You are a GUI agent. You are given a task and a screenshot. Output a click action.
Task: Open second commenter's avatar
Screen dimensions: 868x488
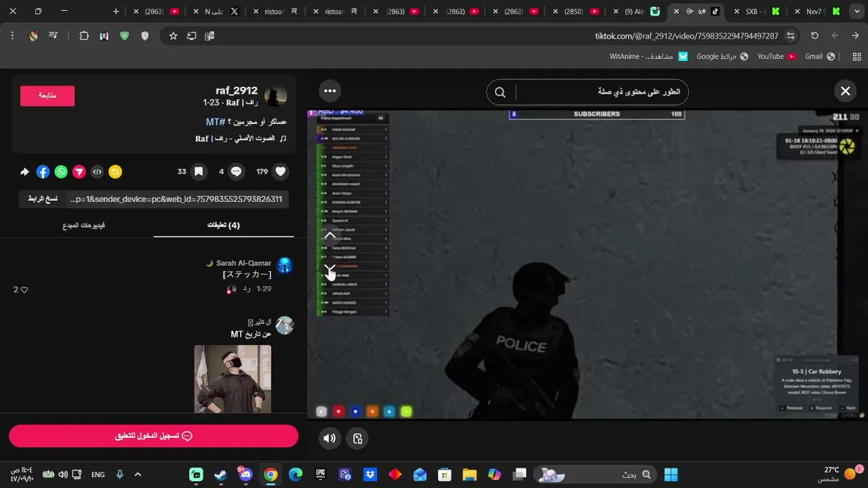coord(285,325)
